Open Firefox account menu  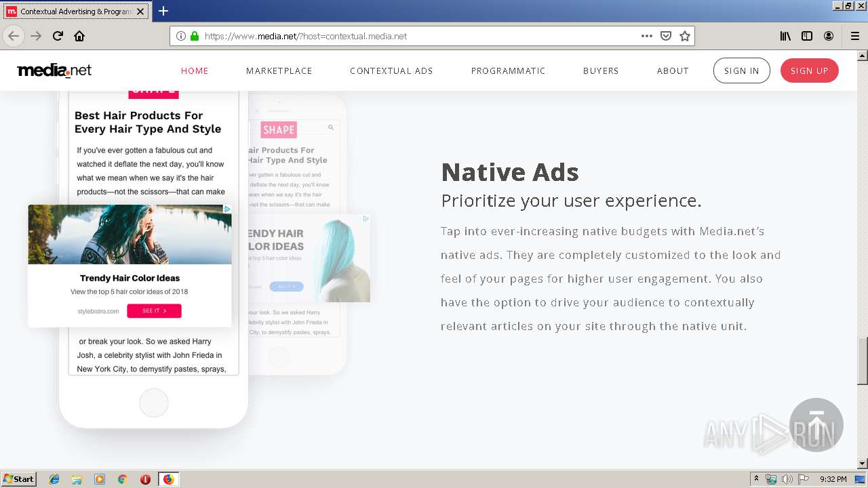coord(829,36)
